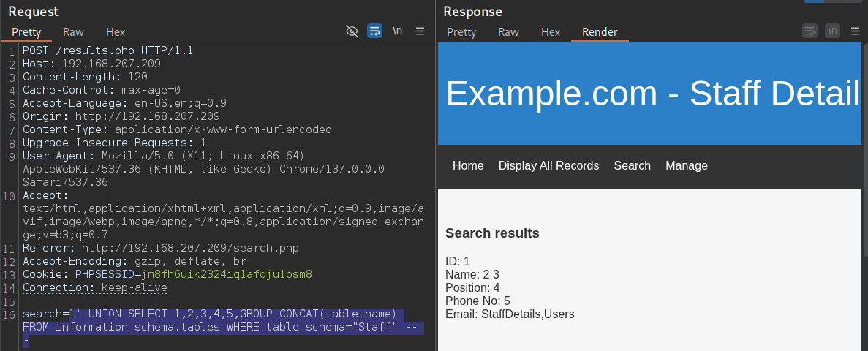Switch to Response Hex tab
868x351 pixels.
coord(551,32)
